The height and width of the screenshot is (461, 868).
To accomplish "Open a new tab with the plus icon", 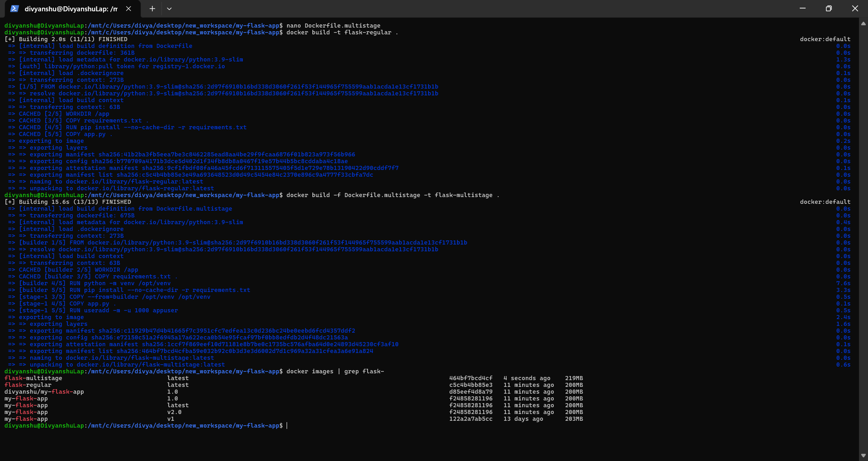I will 152,9.
